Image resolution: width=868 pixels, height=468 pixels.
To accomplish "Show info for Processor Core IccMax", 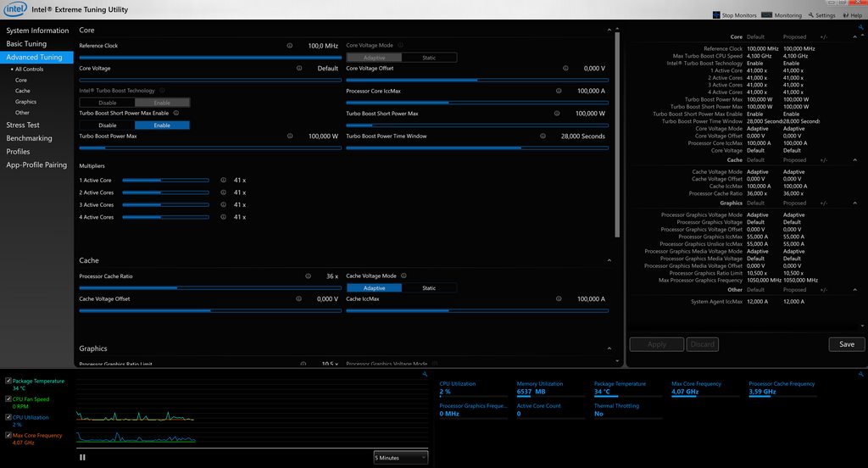I will tap(559, 91).
